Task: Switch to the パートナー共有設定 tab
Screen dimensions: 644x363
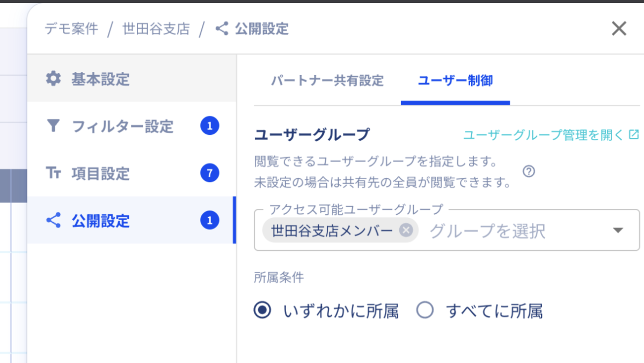Action: 327,81
